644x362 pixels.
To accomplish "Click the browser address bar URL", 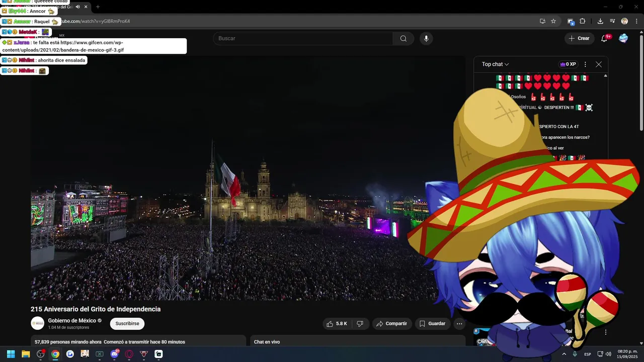I will (x=96, y=21).
